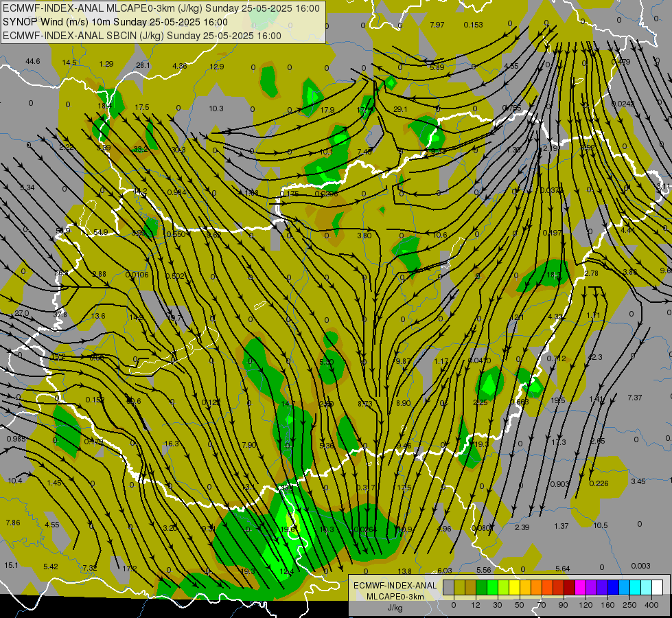Click the SBCIN title line in header
This screenshot has width=672, height=618.
[x=142, y=36]
